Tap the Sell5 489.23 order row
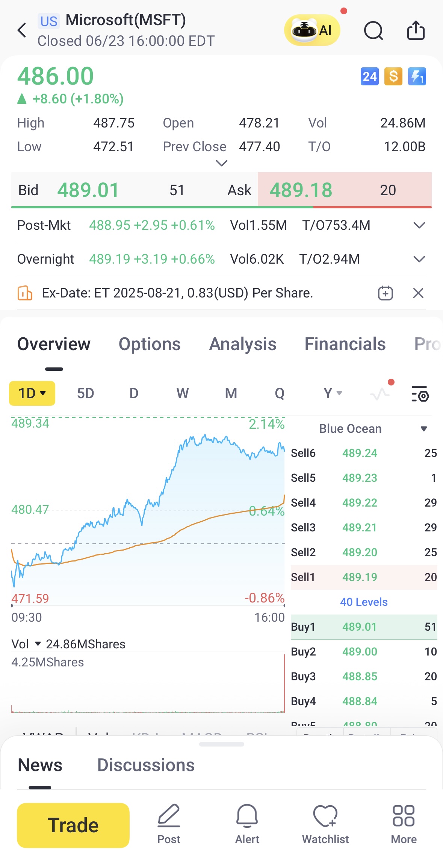This screenshot has width=443, height=868. tap(364, 478)
